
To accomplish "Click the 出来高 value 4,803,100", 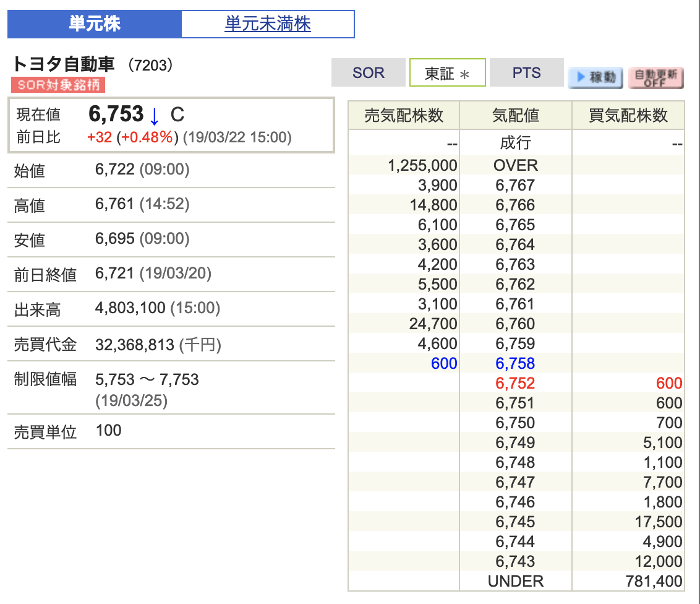I will tap(130, 308).
